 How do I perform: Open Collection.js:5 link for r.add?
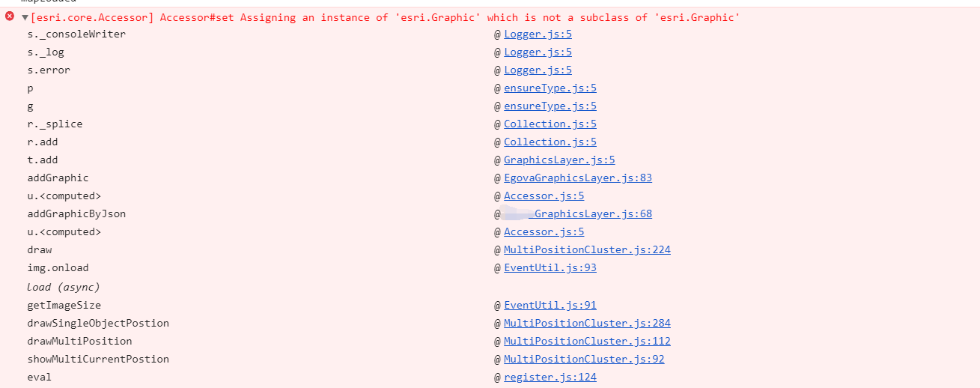550,142
